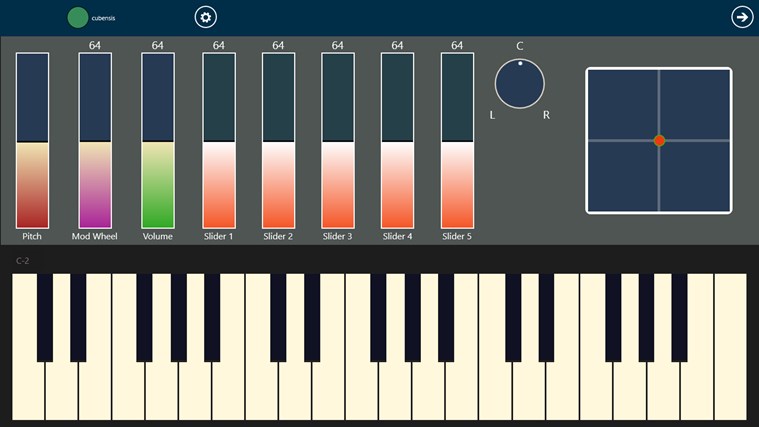Click the pan knob between L and R
The height and width of the screenshot is (427, 759).
pyautogui.click(x=519, y=84)
